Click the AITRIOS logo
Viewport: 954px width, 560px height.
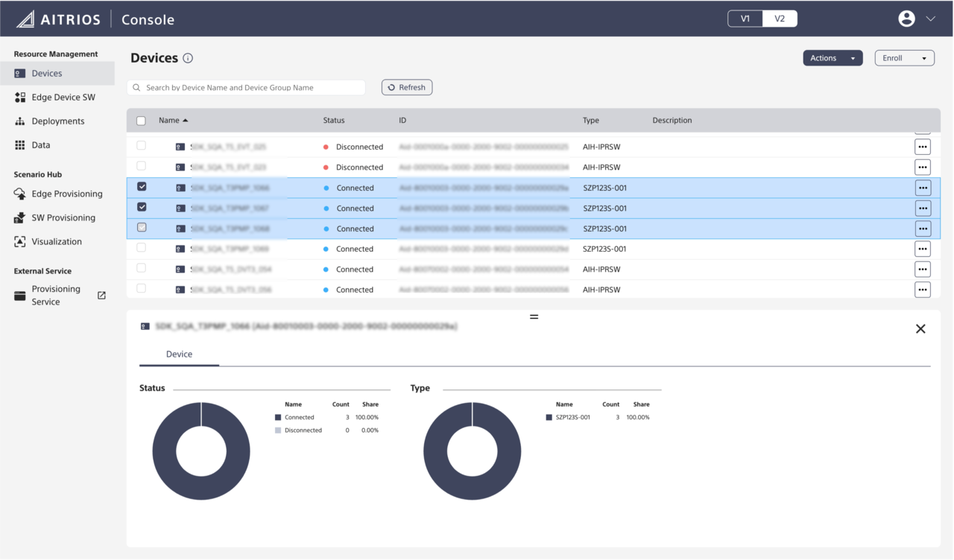(x=58, y=19)
